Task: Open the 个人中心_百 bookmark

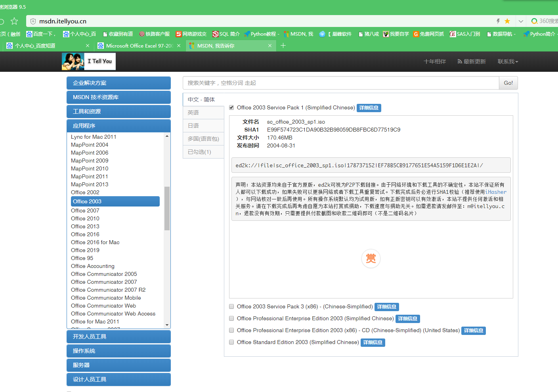Action: coord(80,34)
